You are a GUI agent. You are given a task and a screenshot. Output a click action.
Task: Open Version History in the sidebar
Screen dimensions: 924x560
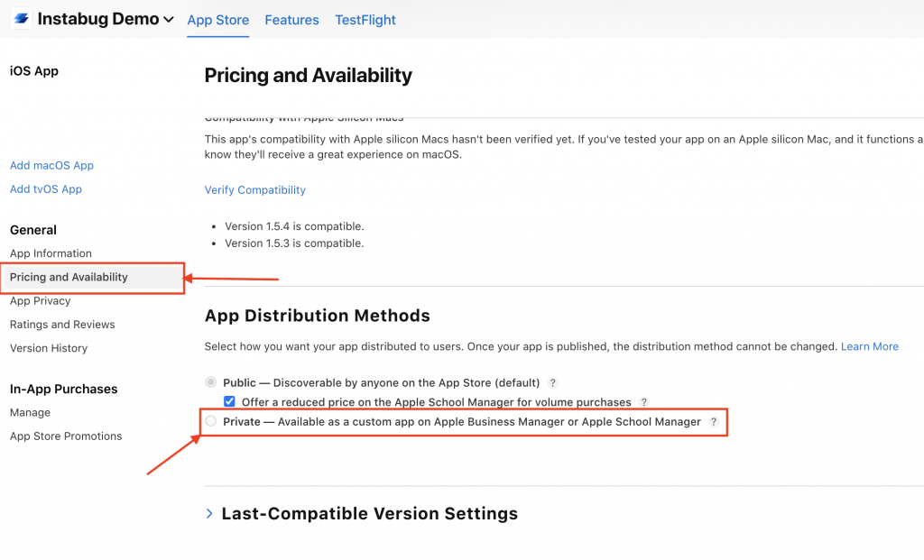(49, 348)
